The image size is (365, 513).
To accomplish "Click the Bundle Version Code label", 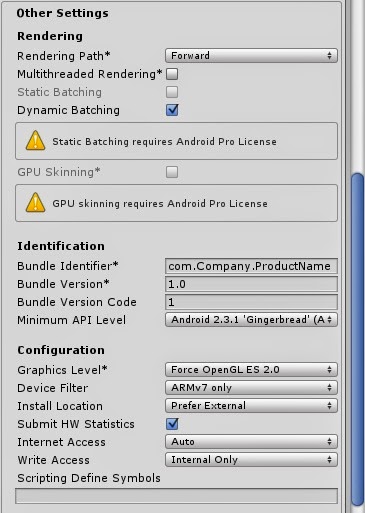I will [77, 302].
